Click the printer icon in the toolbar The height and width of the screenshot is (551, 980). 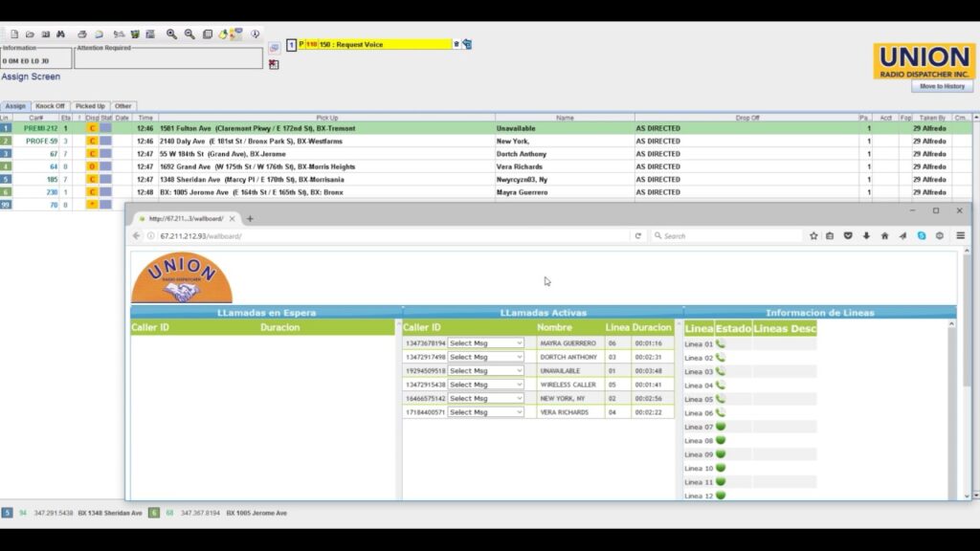81,34
